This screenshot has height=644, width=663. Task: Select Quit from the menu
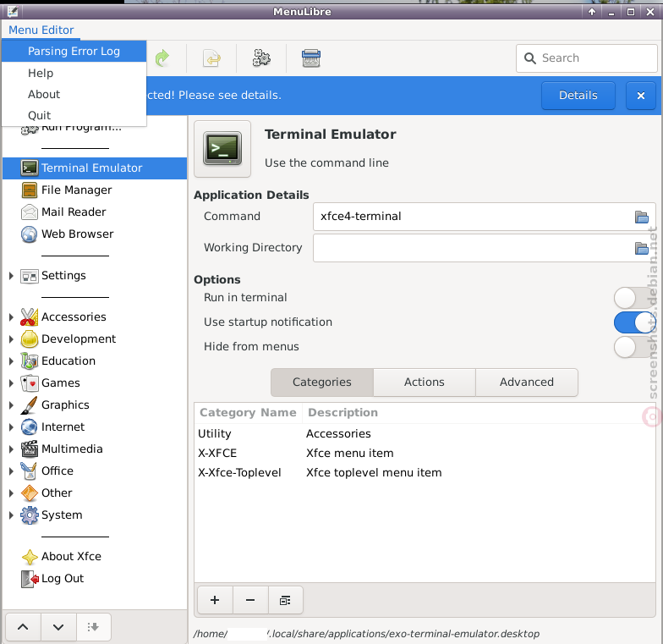tap(74, 115)
